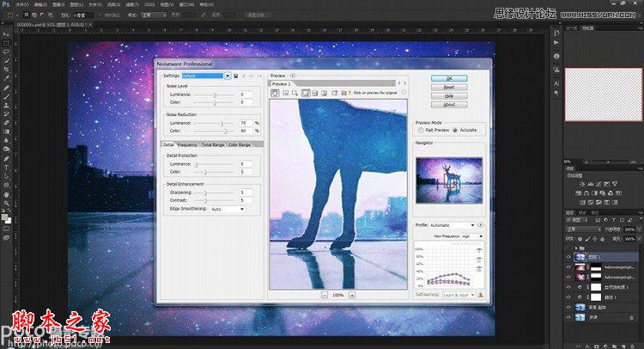Screen dimensions: 644x349
Task: Open the Settings Default dropdown
Action: click(x=206, y=76)
